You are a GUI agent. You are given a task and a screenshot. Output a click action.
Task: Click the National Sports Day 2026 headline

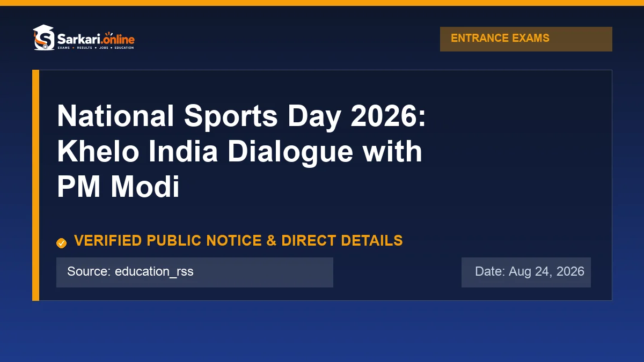pyautogui.click(x=241, y=116)
